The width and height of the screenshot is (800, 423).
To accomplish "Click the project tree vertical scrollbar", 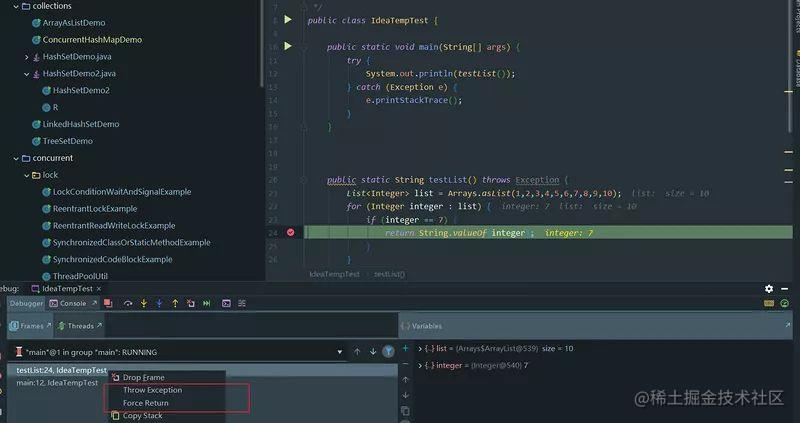I will [262, 43].
